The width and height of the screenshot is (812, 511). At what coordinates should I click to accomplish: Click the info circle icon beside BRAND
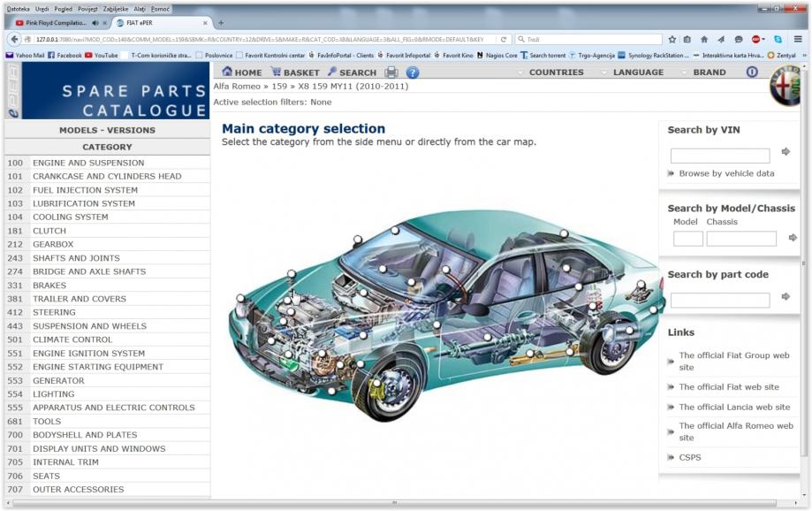pyautogui.click(x=752, y=72)
